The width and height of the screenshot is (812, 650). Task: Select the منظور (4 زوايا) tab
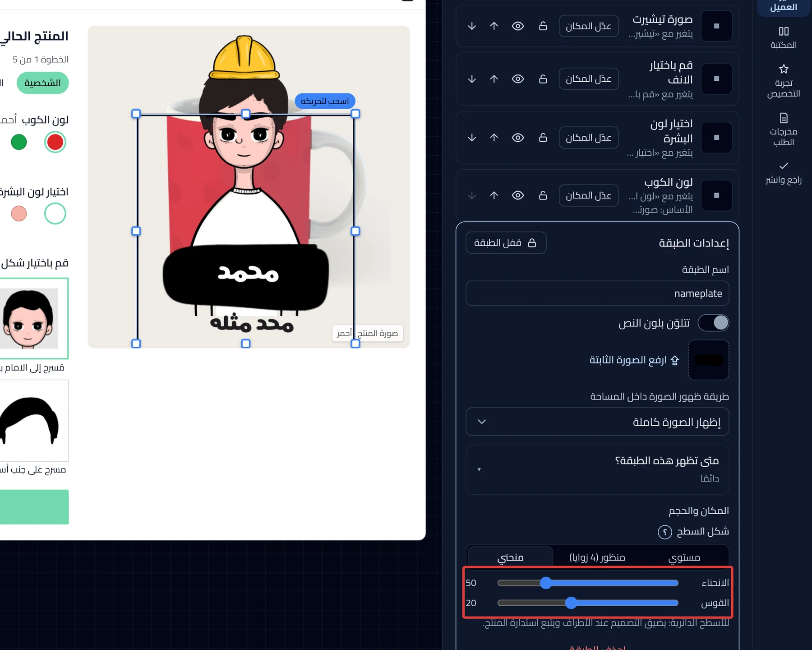point(597,557)
